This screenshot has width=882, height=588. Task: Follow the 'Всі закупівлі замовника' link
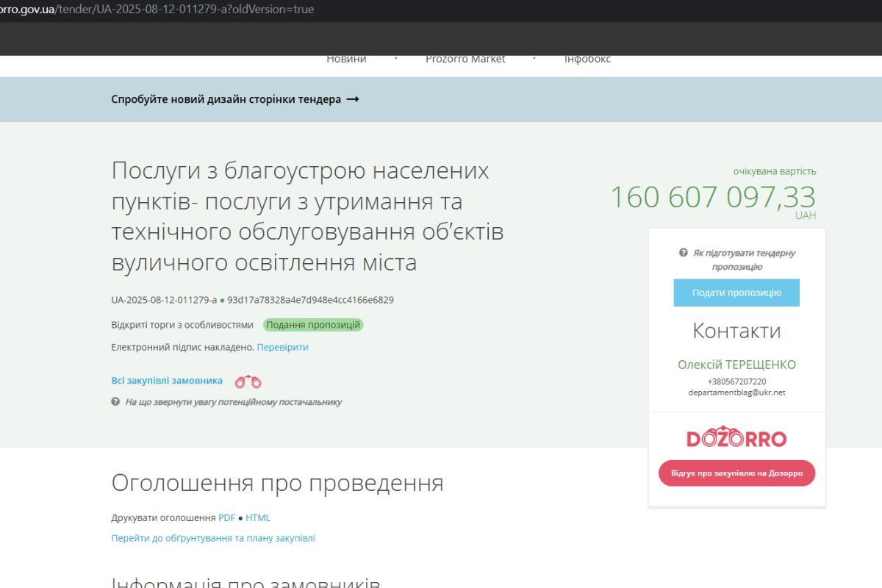pyautogui.click(x=166, y=380)
